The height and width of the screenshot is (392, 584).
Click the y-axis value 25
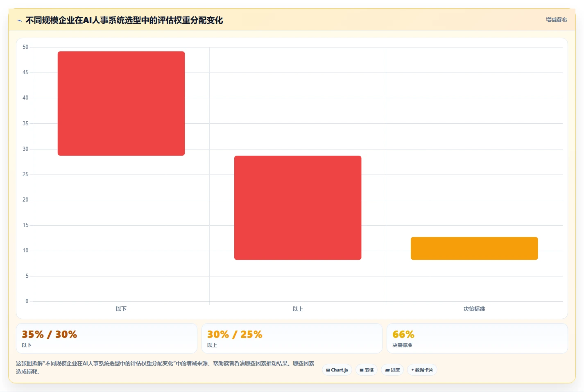coord(25,174)
